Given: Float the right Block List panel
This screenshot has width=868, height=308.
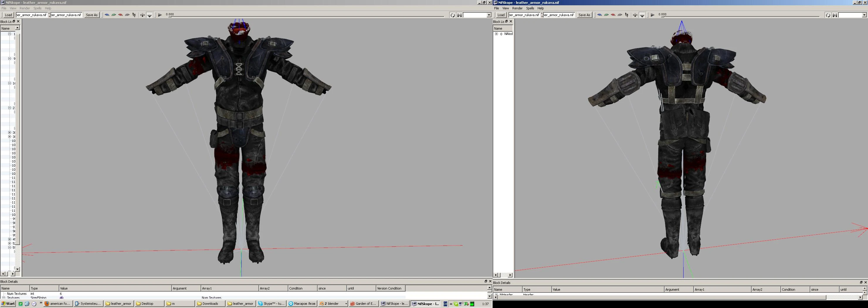Looking at the screenshot, I should (506, 22).
